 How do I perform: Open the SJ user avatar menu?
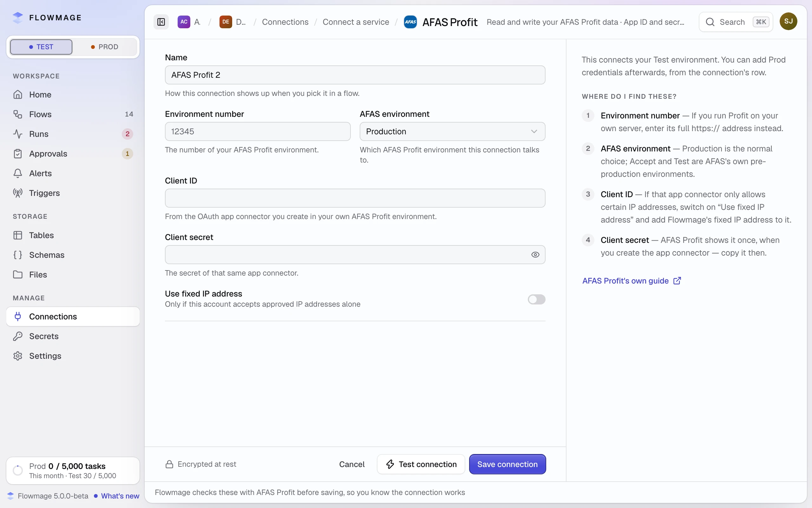point(788,22)
